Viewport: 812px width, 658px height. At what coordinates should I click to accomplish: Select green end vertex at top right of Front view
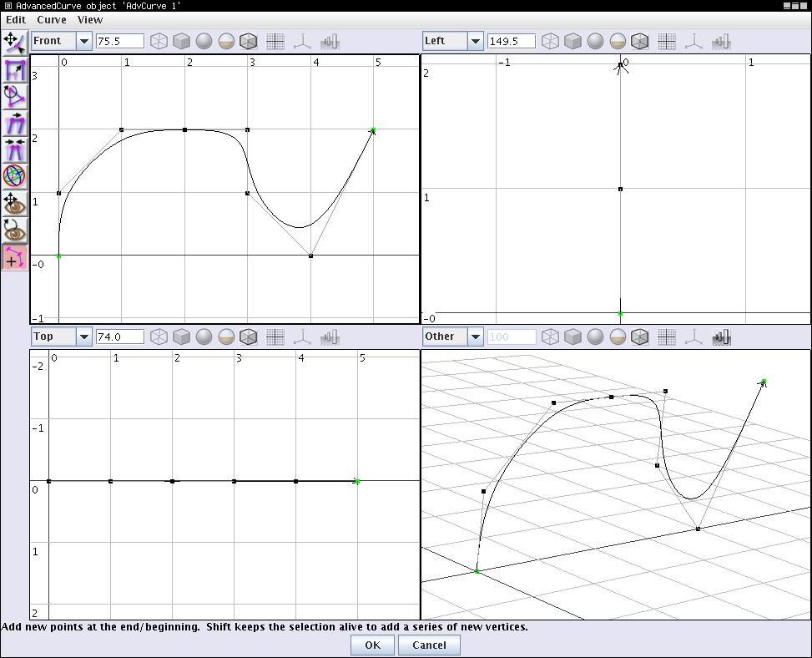pos(373,129)
